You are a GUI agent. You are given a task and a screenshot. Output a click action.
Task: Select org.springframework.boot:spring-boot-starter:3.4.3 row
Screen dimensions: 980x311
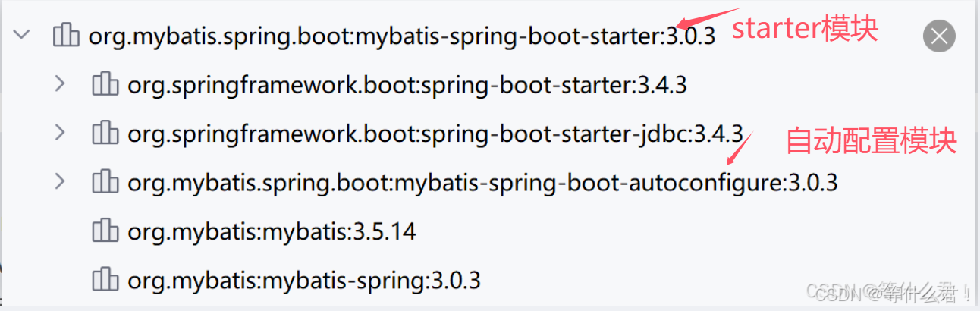point(407,85)
